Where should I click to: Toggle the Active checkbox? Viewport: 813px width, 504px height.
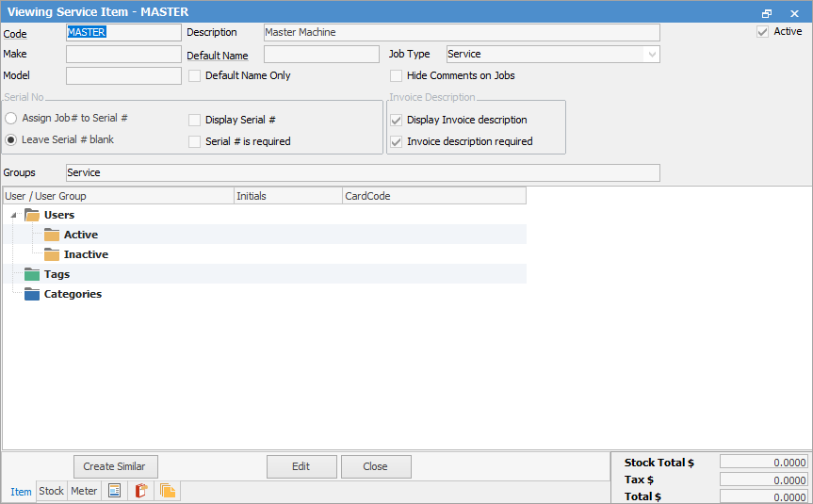click(762, 32)
